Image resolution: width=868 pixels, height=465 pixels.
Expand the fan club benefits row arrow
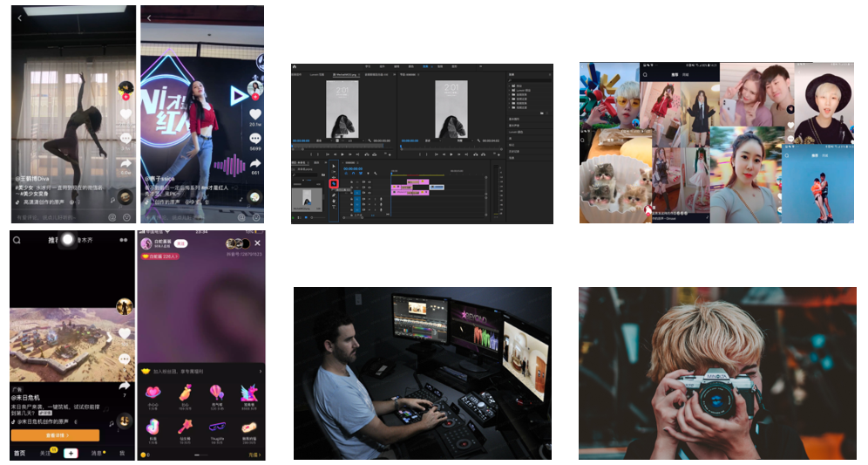pos(258,371)
